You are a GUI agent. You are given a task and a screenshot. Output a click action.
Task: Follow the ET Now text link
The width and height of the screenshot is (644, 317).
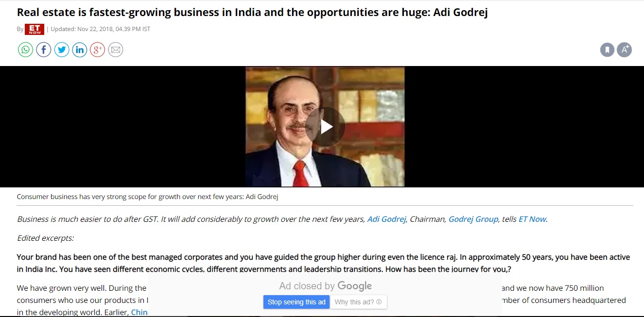(533, 219)
